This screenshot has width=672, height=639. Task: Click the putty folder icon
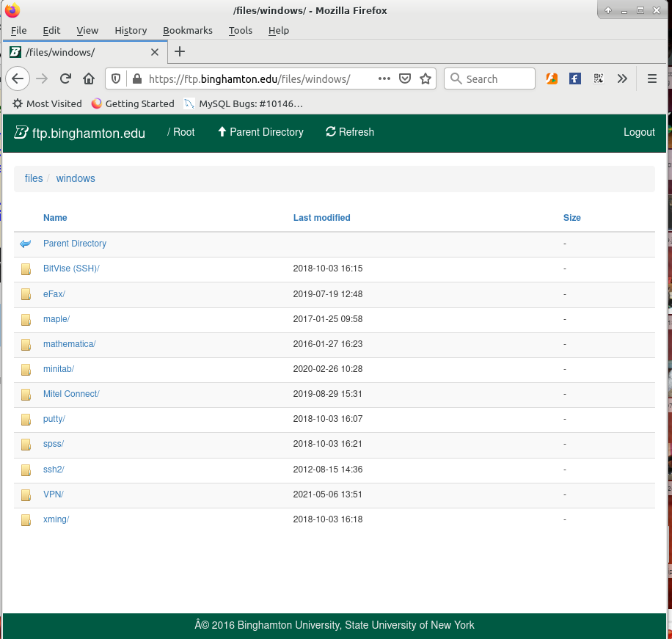click(26, 420)
